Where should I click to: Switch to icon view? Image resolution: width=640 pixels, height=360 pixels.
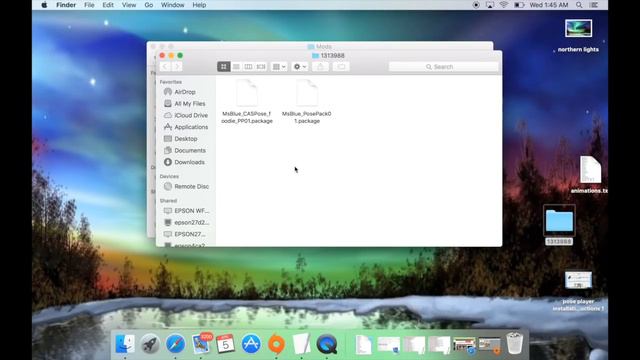click(x=224, y=67)
